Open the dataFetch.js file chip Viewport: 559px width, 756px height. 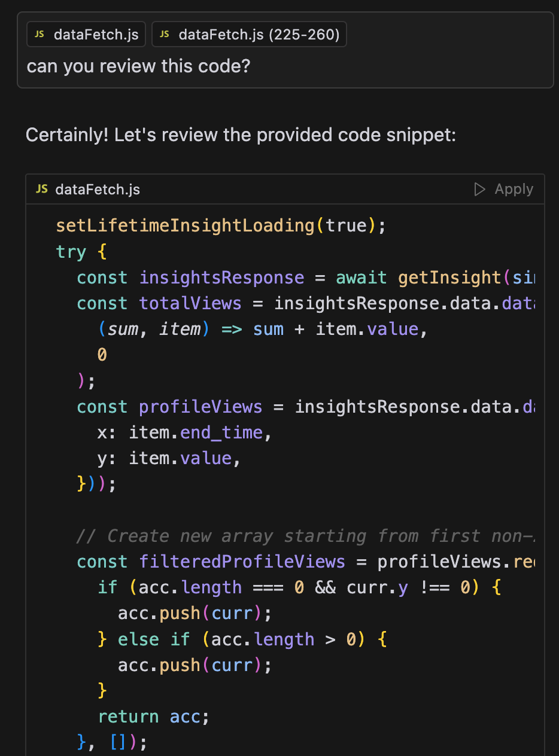(86, 35)
